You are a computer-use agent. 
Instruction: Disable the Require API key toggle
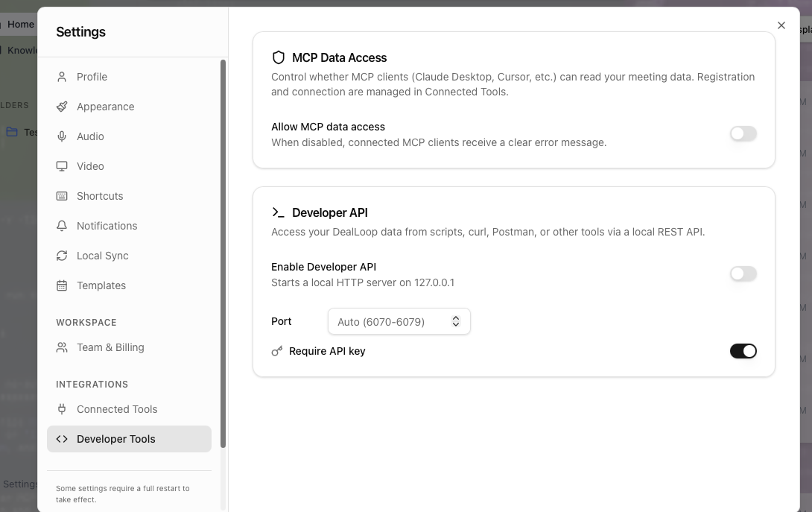point(743,350)
